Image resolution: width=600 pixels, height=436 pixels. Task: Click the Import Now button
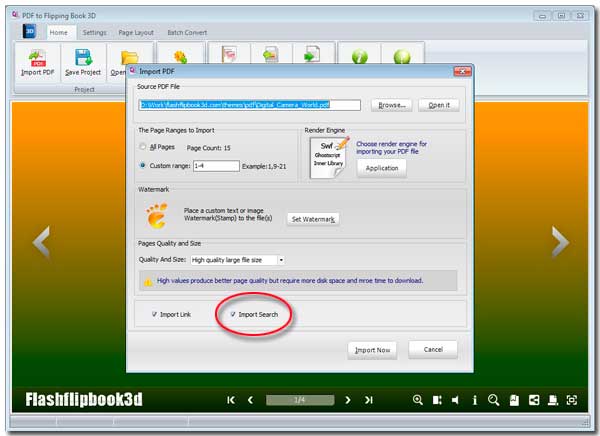[372, 350]
